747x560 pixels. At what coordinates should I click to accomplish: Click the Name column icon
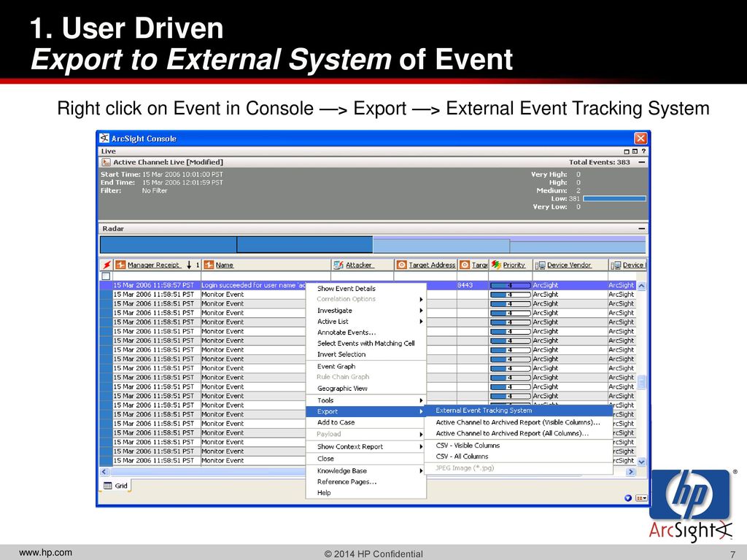tap(209, 265)
